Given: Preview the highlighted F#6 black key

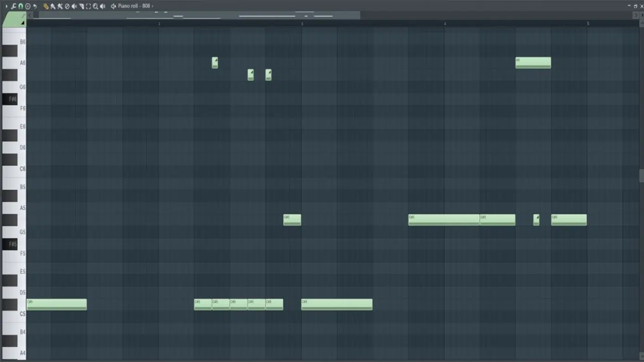Looking at the screenshot, I should click(x=10, y=99).
